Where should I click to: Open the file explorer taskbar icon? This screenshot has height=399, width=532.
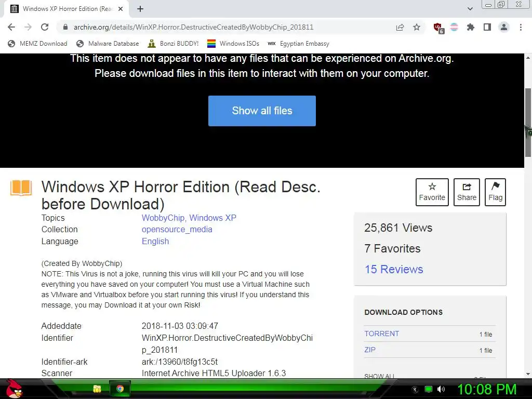click(97, 389)
